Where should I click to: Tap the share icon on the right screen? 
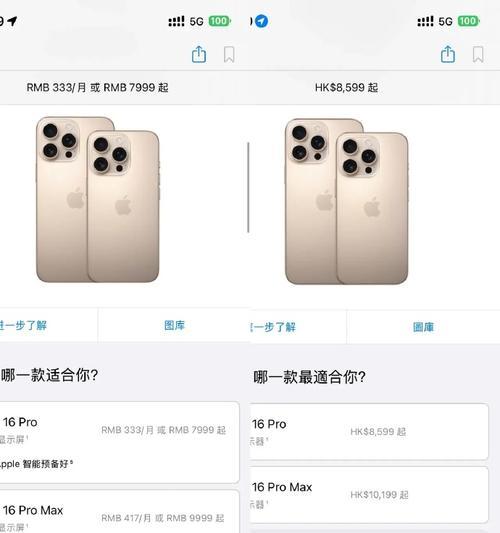coord(448,54)
